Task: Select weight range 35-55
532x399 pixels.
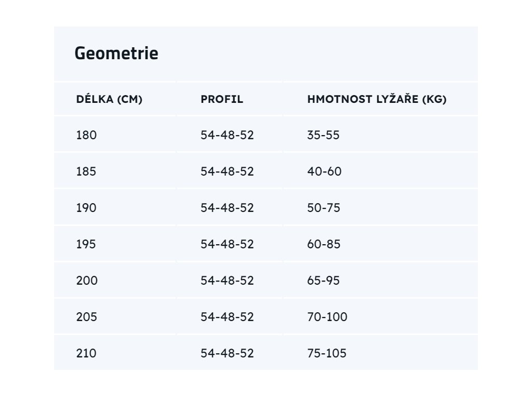Action: (x=323, y=136)
